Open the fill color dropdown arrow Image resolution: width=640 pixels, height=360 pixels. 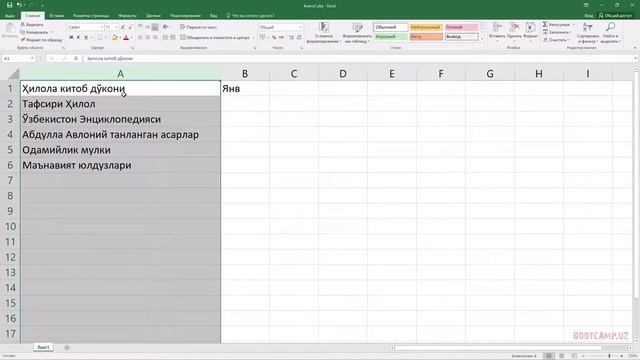[120, 38]
